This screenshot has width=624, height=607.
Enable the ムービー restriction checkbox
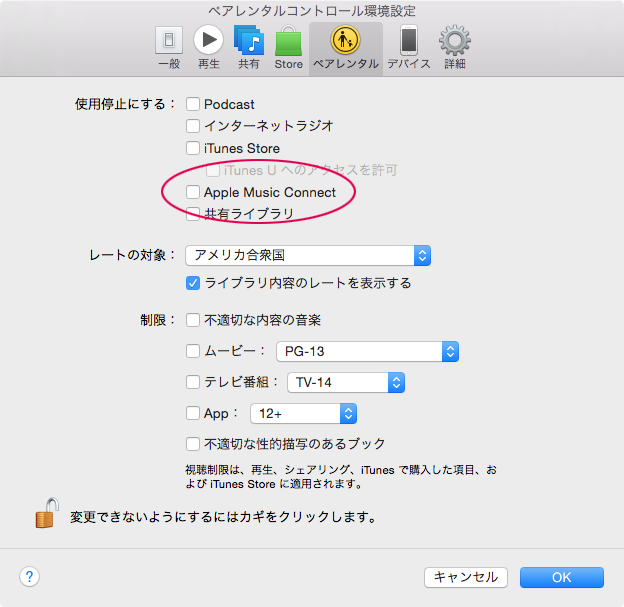click(x=193, y=351)
